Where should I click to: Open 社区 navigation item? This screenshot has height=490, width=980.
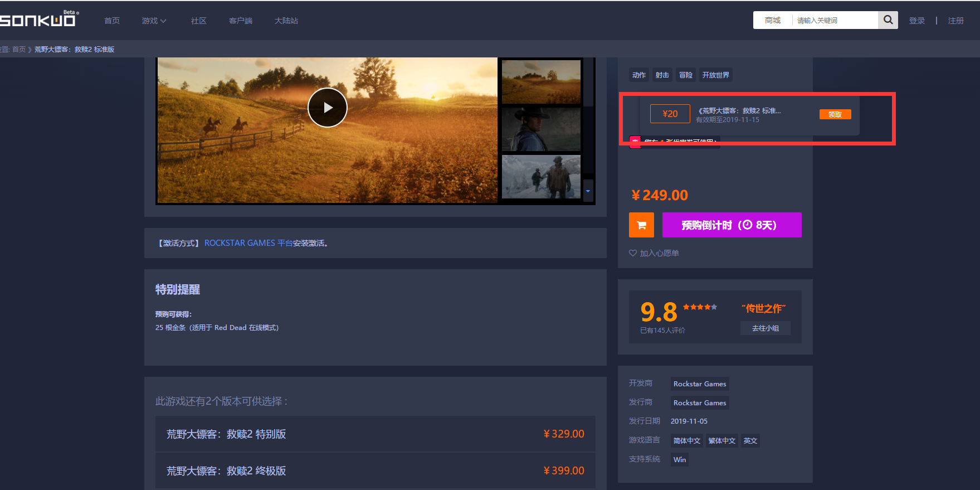click(x=199, y=21)
